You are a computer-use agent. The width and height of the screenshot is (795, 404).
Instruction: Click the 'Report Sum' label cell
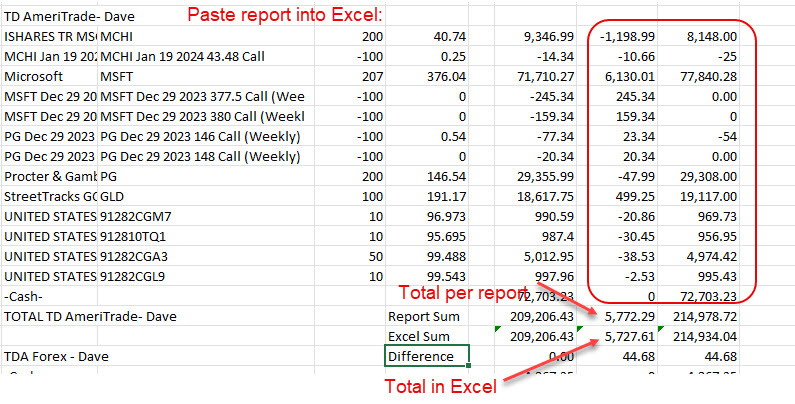coord(427,317)
